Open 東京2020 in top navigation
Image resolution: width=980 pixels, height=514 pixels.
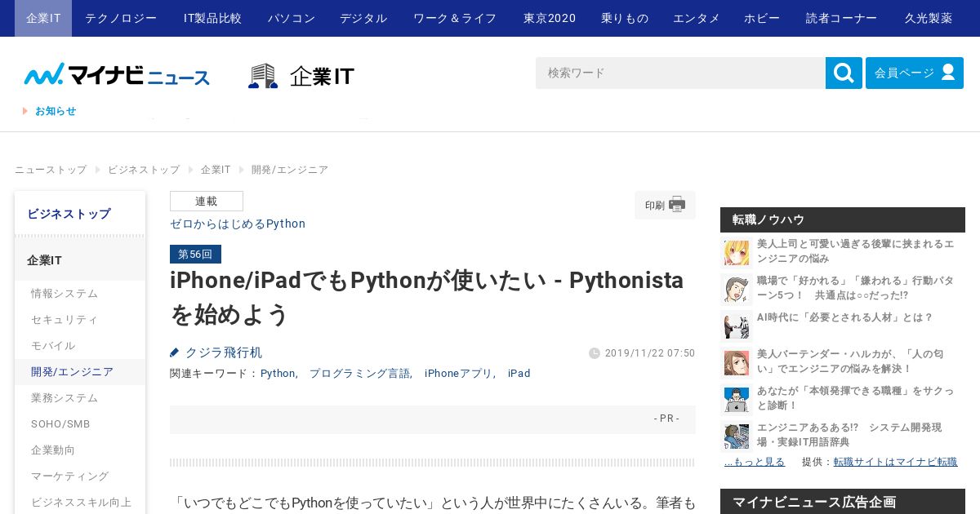click(550, 18)
